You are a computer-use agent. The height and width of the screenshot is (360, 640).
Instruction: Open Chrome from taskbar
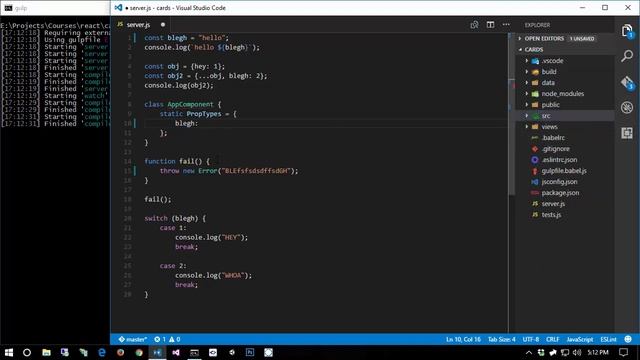click(x=139, y=353)
